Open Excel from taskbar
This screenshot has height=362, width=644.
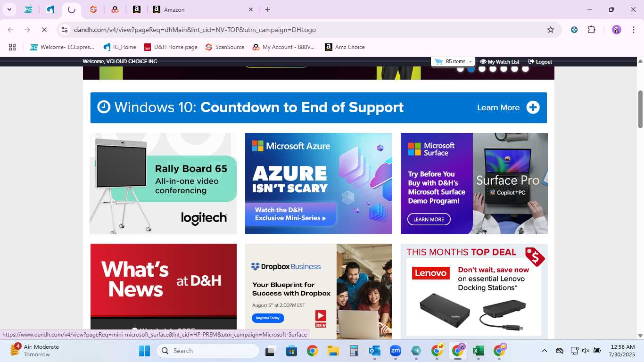(479, 351)
